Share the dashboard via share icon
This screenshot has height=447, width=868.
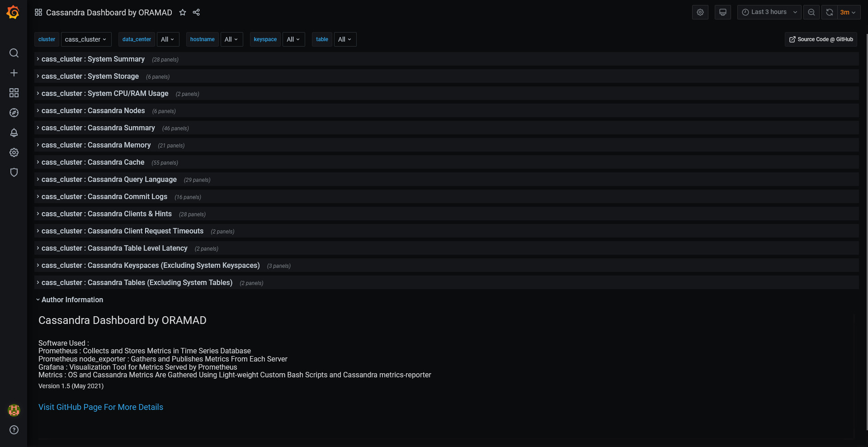coord(196,12)
